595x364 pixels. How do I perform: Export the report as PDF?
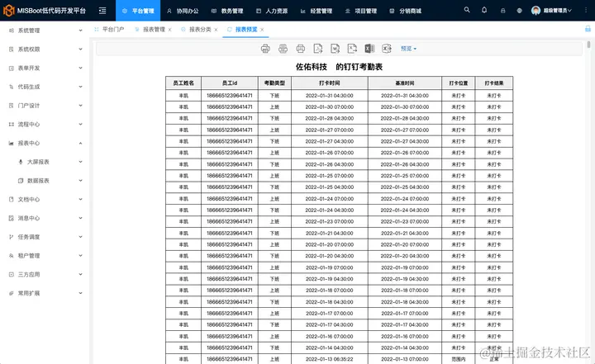coord(318,49)
